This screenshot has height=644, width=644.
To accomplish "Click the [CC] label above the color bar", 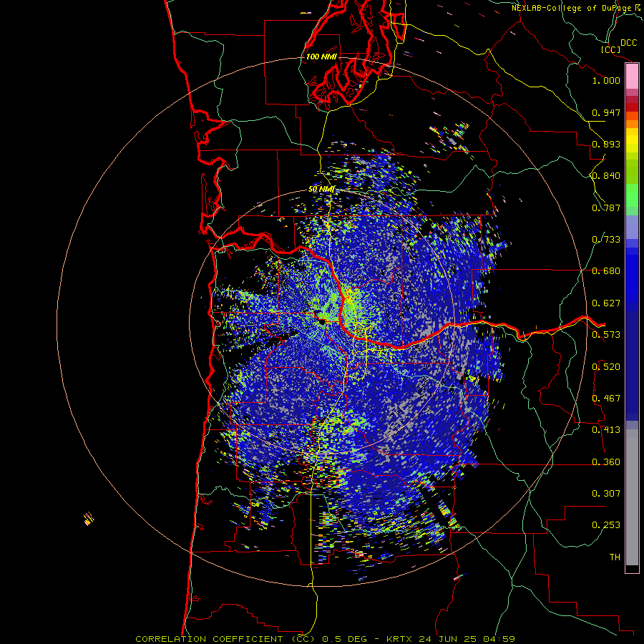I will coord(610,49).
